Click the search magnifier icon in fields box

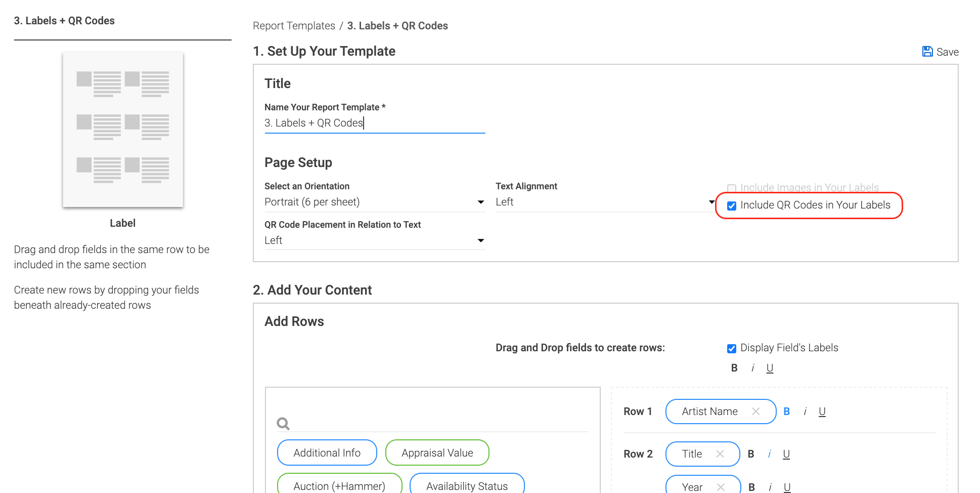(283, 423)
